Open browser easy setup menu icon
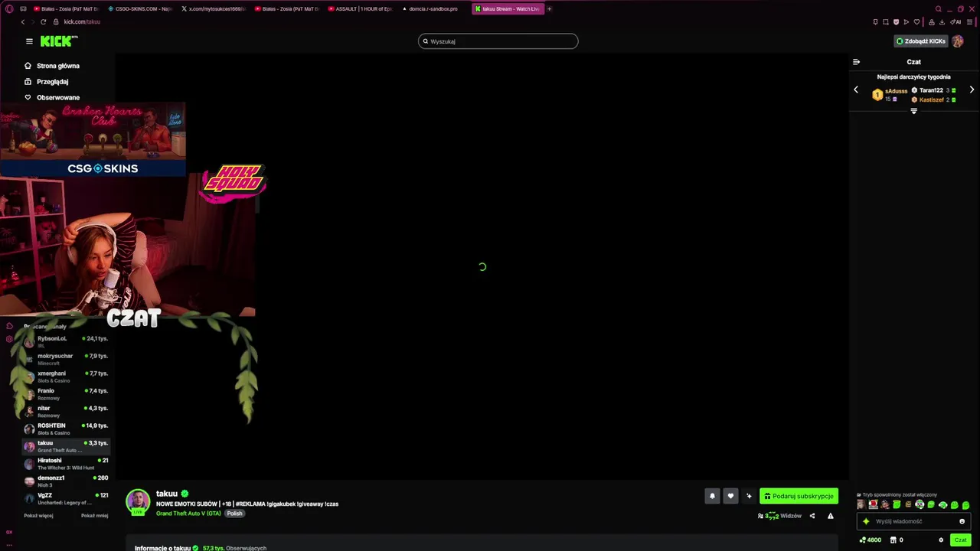The height and width of the screenshot is (551, 980). click(x=969, y=21)
